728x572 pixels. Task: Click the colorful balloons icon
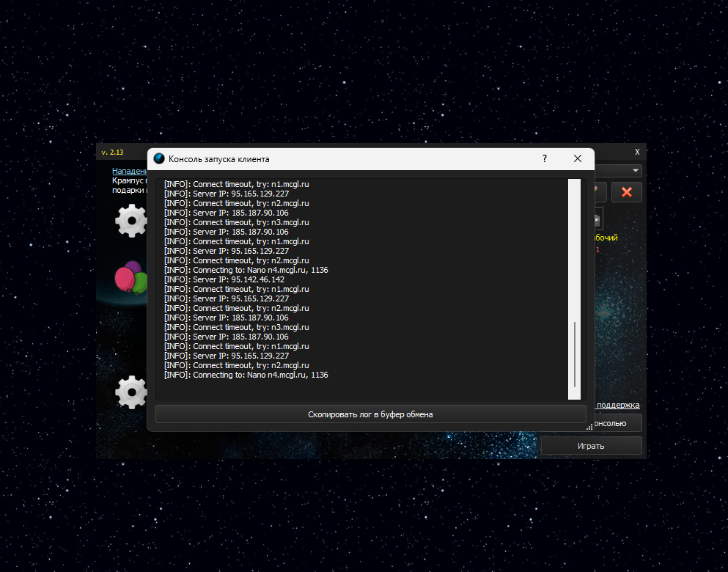[x=130, y=278]
